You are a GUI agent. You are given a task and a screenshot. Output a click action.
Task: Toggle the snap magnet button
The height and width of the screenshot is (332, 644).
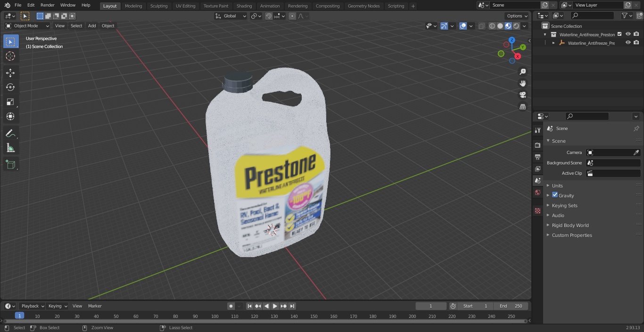point(269,16)
